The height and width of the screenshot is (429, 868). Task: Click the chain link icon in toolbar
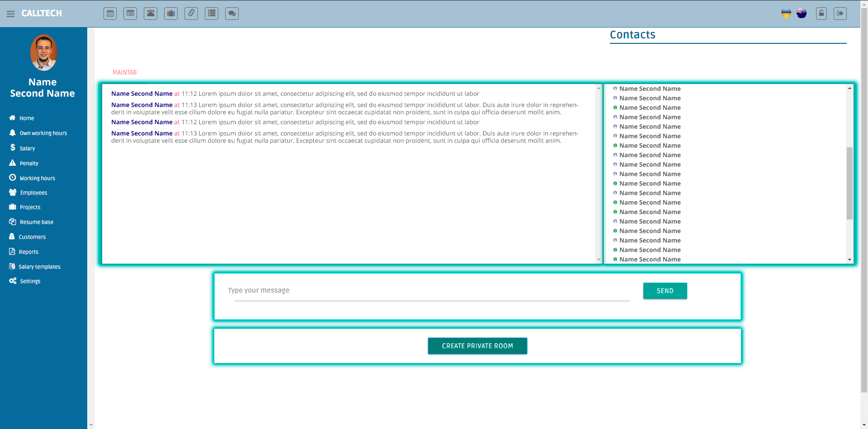coord(191,14)
